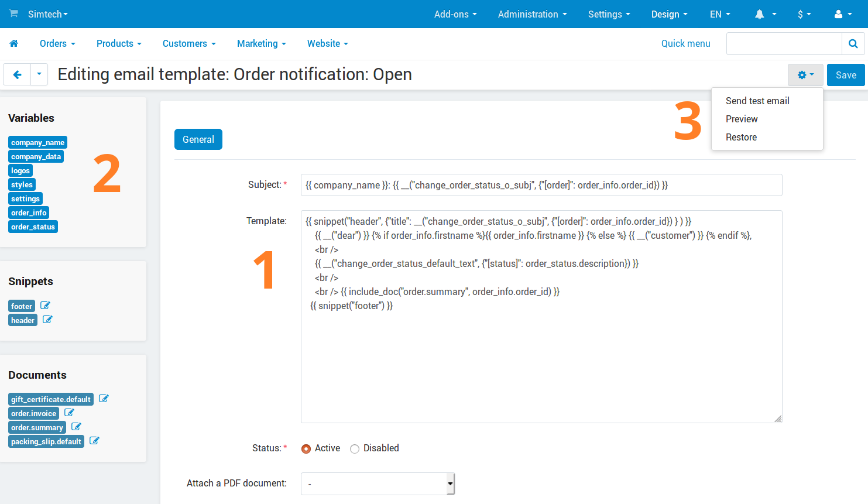Expand dropdown arrow next to back button
Screen dimensions: 868x504
pyautogui.click(x=39, y=74)
